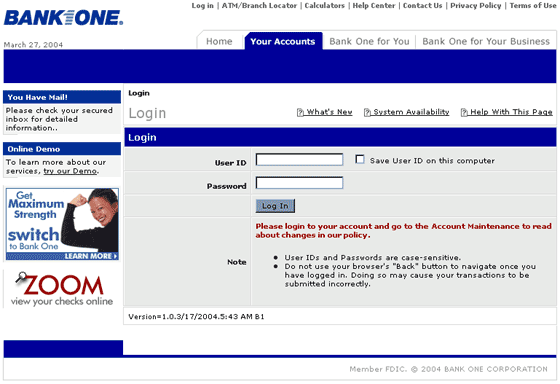Open the Switch to Bank One ad banner
The height and width of the screenshot is (384, 560).
[x=62, y=224]
